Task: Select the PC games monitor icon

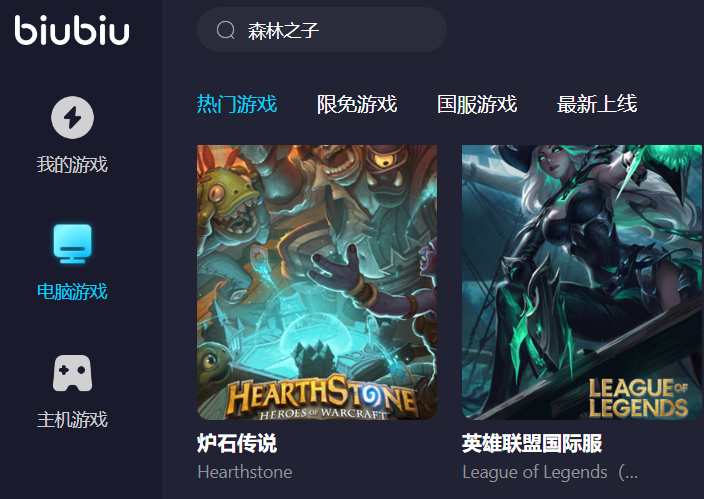Action: 72,244
